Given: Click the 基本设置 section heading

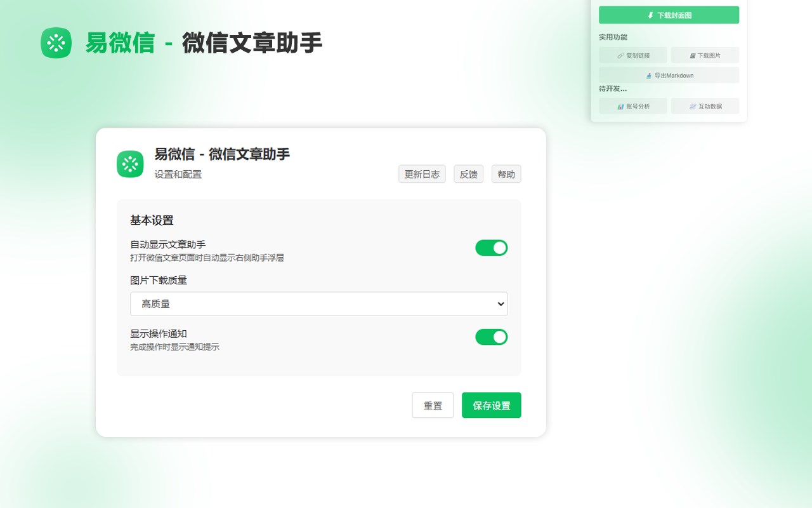Looking at the screenshot, I should [152, 220].
